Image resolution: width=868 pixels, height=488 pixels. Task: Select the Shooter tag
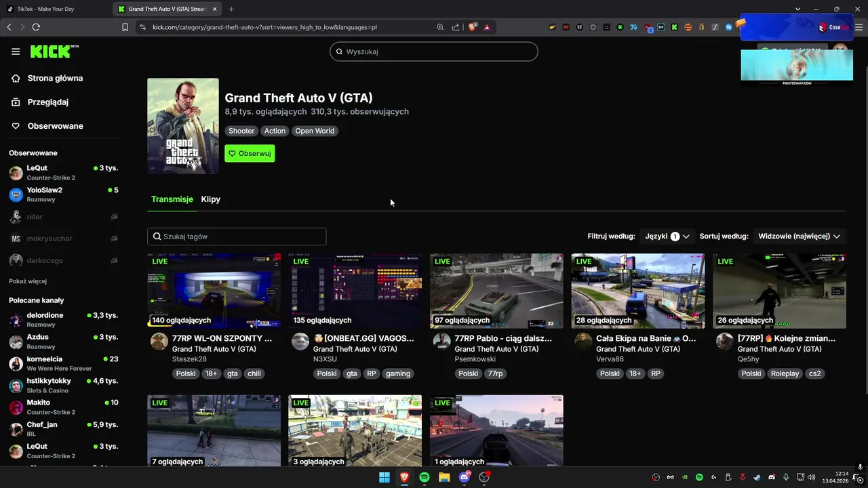pyautogui.click(x=241, y=131)
